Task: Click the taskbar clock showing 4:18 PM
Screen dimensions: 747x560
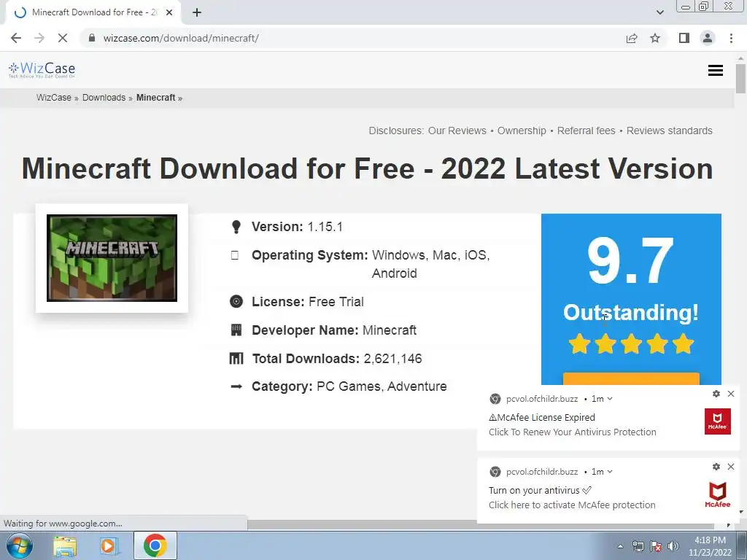Action: click(x=710, y=546)
